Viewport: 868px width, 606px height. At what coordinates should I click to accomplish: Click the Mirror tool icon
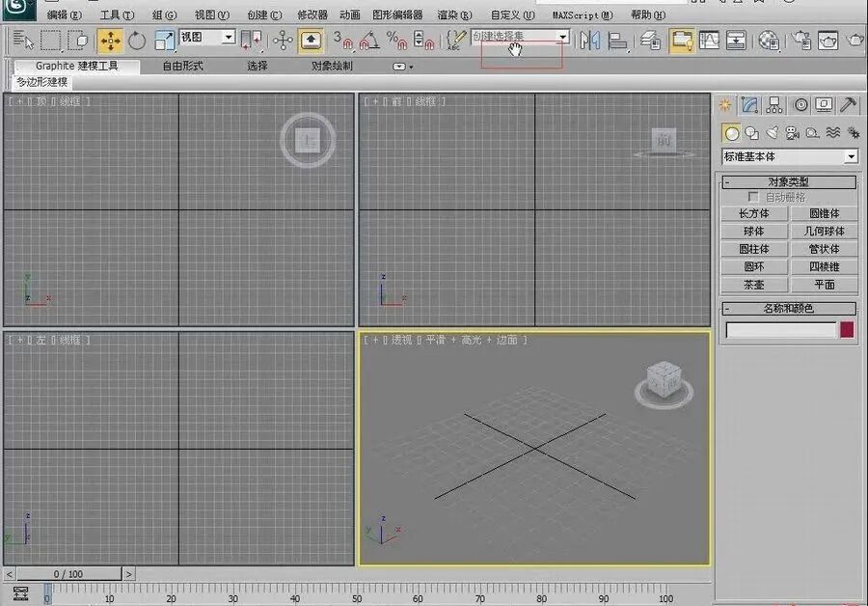pyautogui.click(x=590, y=41)
